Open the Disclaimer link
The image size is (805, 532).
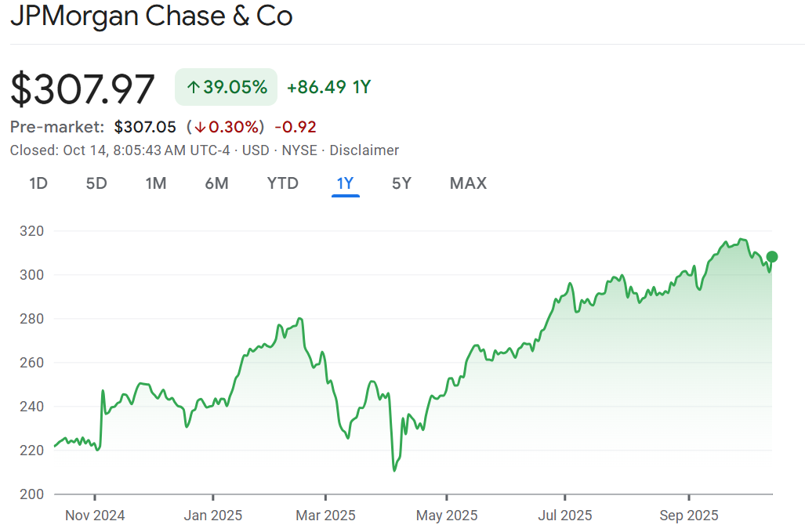pyautogui.click(x=364, y=150)
